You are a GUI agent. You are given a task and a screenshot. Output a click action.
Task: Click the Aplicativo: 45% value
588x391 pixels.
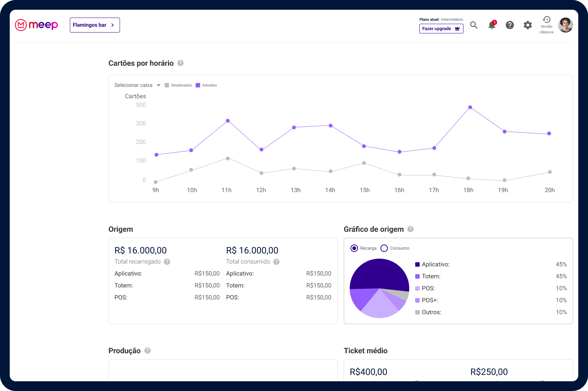coord(561,264)
